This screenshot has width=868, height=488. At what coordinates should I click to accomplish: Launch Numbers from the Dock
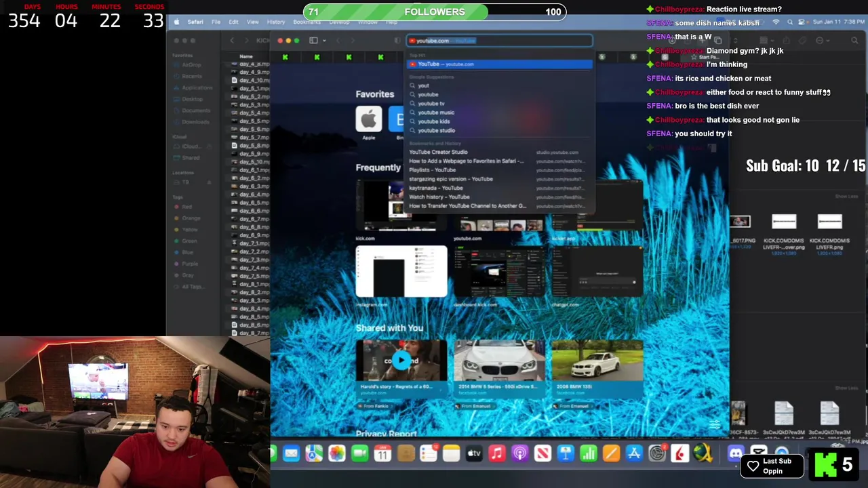(589, 453)
